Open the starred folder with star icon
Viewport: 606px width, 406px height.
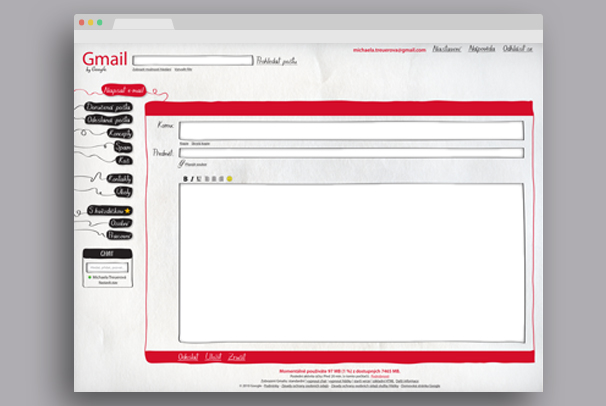(109, 211)
